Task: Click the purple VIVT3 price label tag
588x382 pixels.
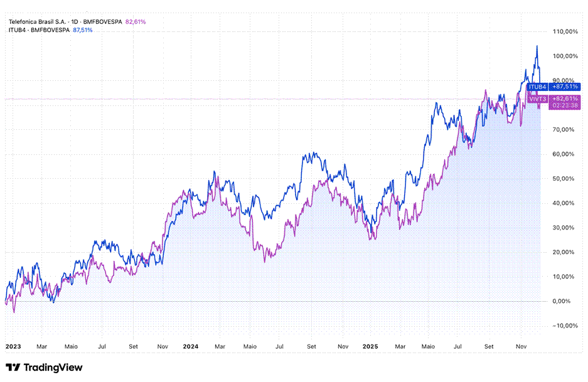Action: pyautogui.click(x=538, y=99)
